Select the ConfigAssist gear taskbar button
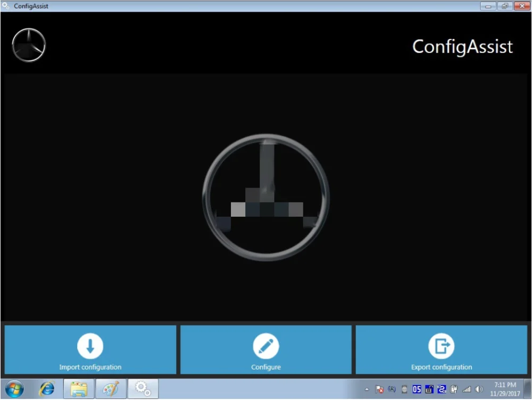This screenshot has width=532, height=400. (143, 389)
